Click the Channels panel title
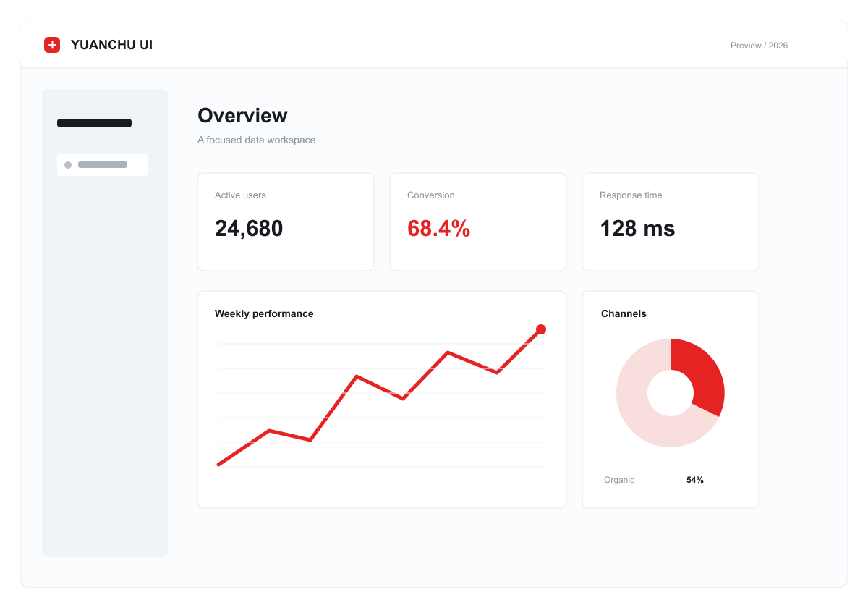 624,313
